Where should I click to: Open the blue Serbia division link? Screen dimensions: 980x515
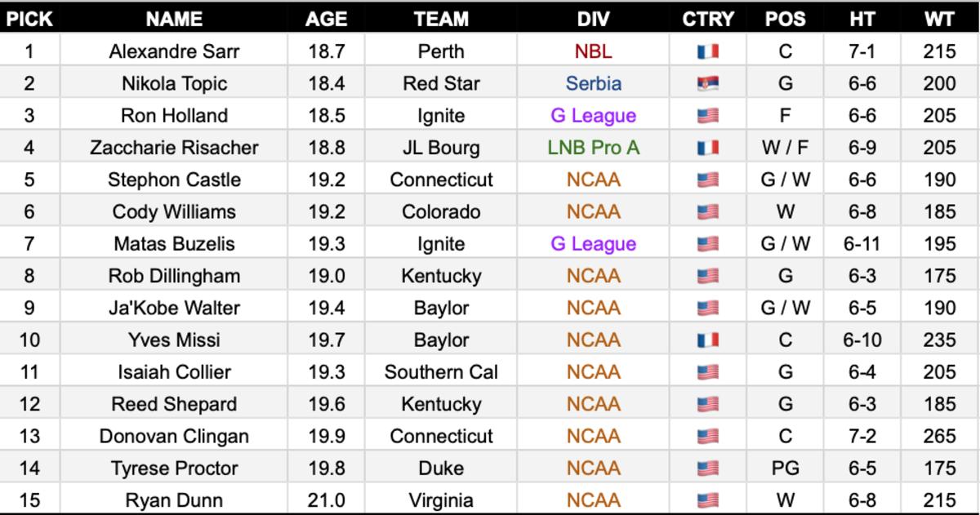click(x=593, y=83)
